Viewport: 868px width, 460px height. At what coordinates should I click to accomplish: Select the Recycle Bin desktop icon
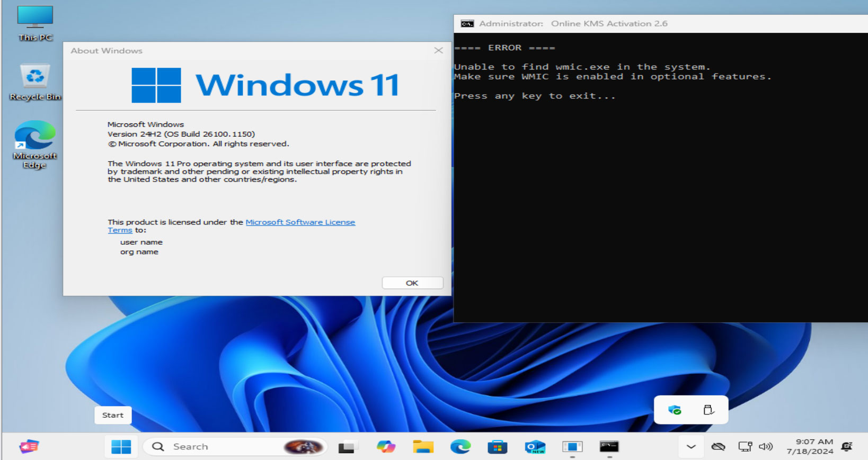tap(35, 82)
